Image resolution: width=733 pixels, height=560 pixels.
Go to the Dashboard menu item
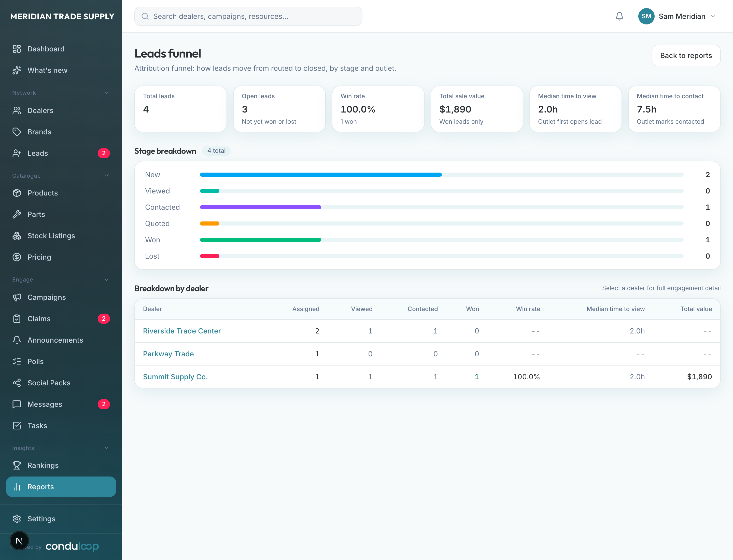coord(61,49)
